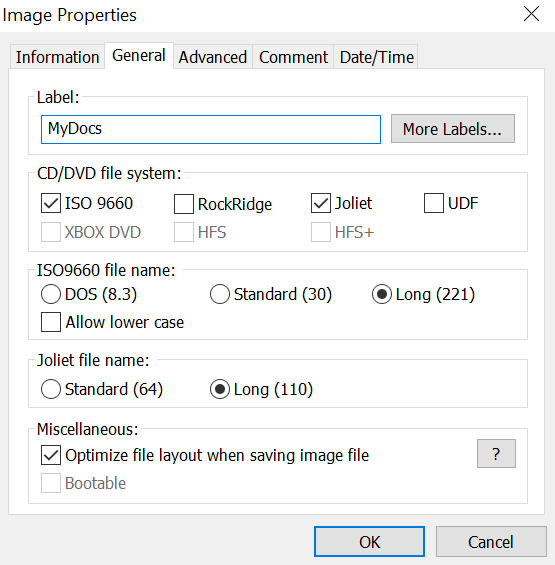Open the Comment tab
555x565 pixels.
pos(293,57)
